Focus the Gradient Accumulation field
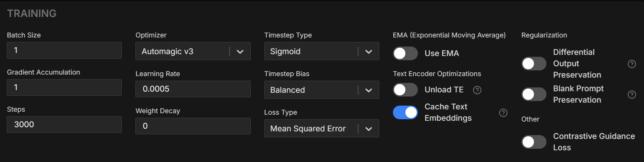Viewport: 644px width, 162px height. coord(64,87)
